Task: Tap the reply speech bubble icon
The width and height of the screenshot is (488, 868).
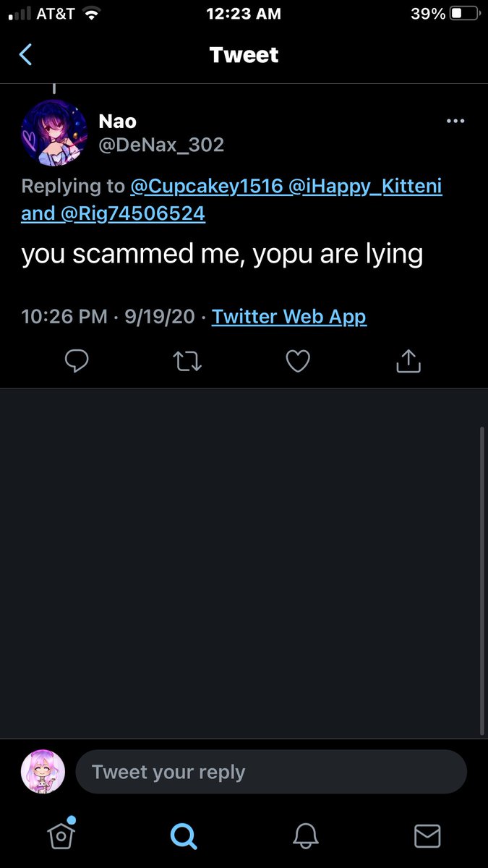Action: [x=77, y=361]
